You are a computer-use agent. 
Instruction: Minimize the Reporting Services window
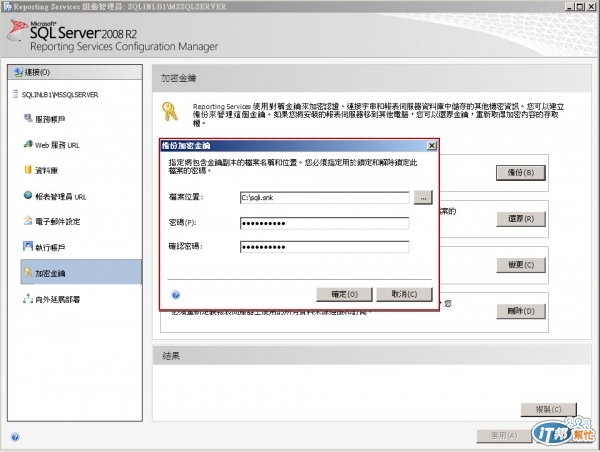coord(569,7)
